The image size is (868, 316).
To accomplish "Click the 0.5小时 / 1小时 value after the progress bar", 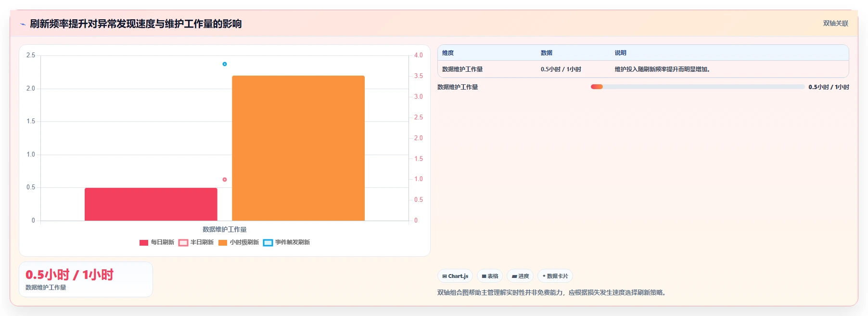I will (829, 87).
